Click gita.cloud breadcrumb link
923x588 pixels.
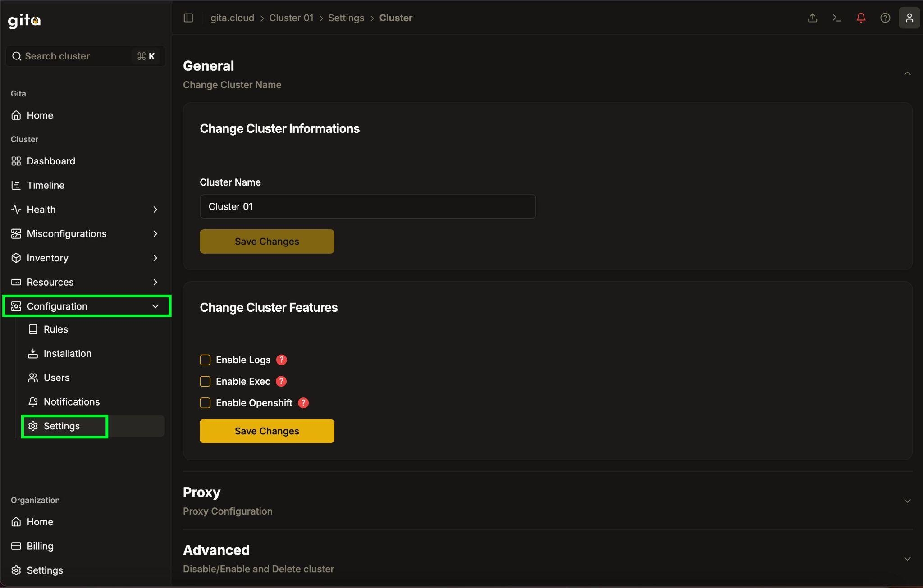tap(232, 18)
